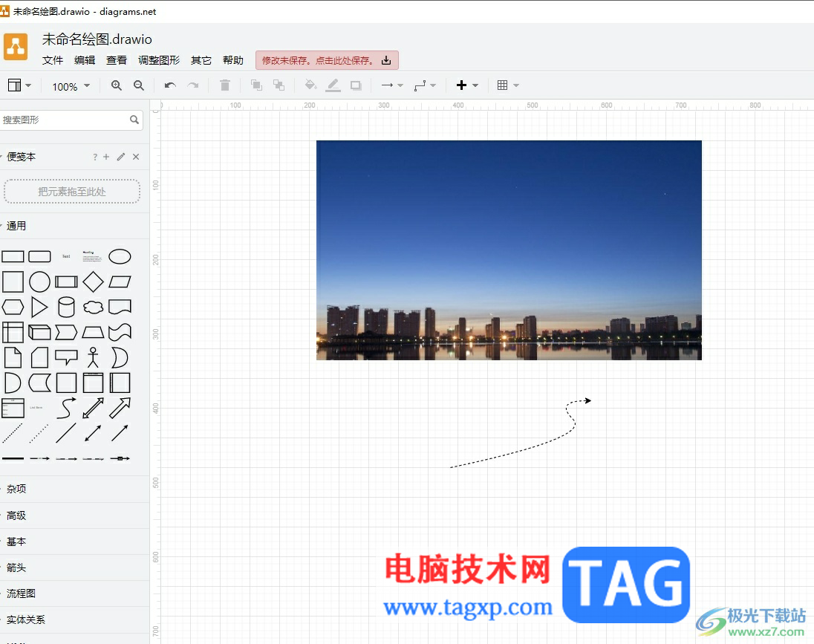Expand the 流程图 shapes section
Screen dimensions: 814x644
coord(21,593)
